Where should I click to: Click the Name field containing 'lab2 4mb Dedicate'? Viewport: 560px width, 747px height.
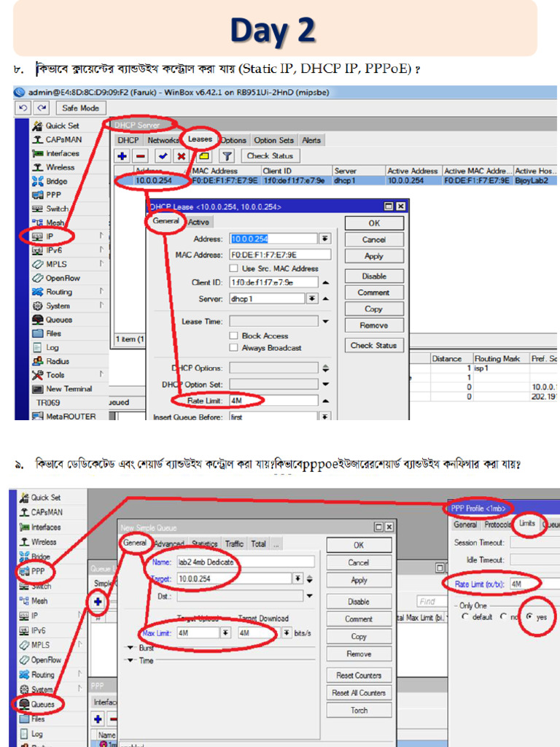point(246,562)
